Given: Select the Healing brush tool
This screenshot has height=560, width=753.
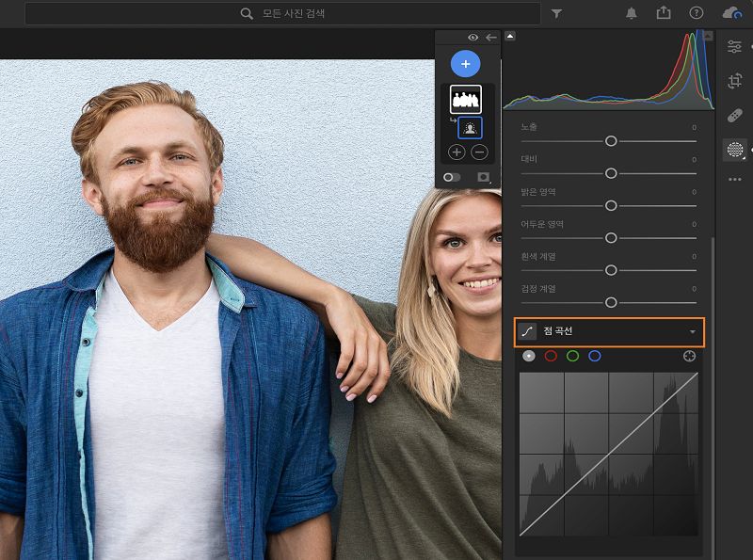Looking at the screenshot, I should pos(735,116).
